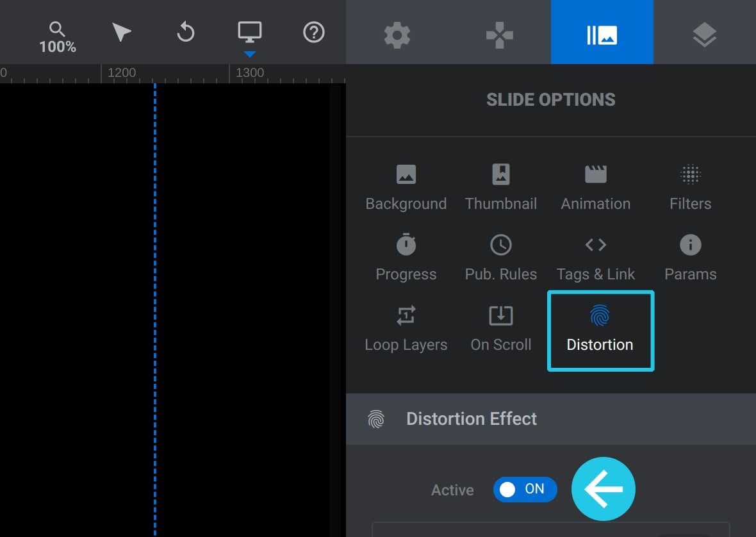
Task: Switch to the slide options tab
Action: click(602, 32)
